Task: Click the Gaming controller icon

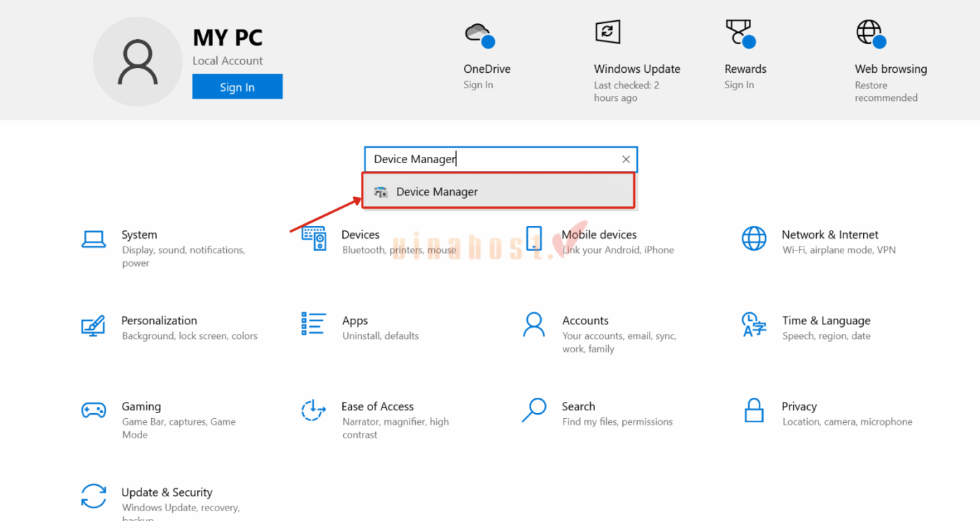Action: coord(94,410)
